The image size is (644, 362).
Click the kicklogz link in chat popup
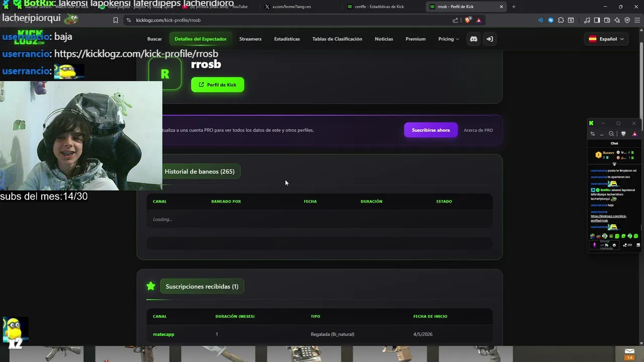tap(609, 218)
